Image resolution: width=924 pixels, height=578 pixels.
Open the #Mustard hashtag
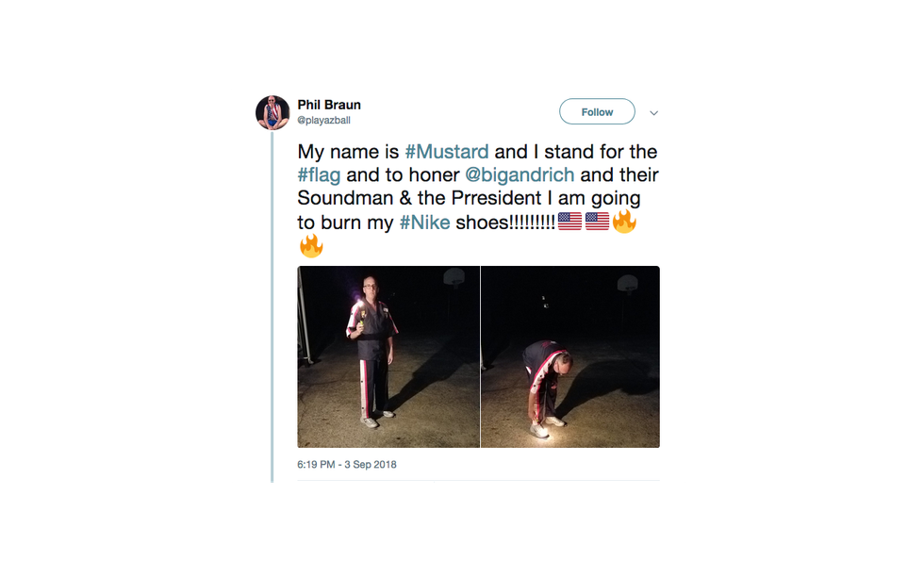click(x=447, y=151)
